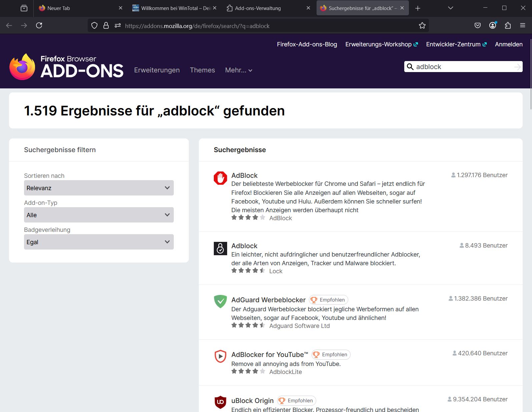Click the AdGuard green shield icon
The height and width of the screenshot is (412, 532).
[220, 301]
